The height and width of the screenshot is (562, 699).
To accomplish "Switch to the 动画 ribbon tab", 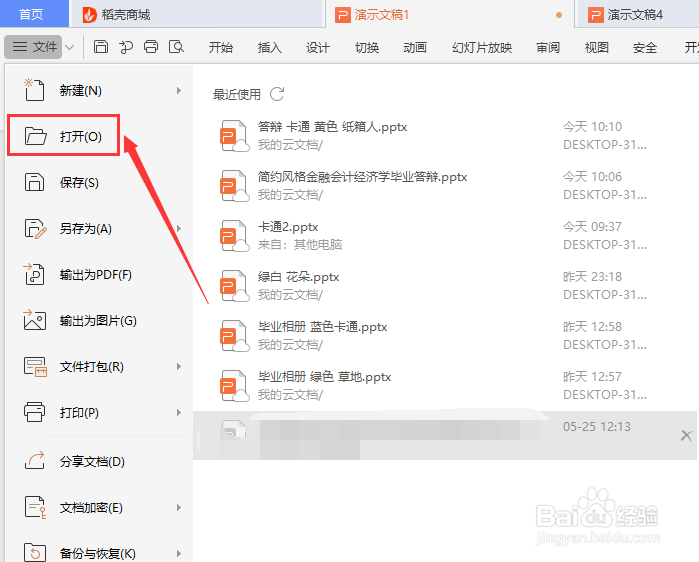I will (415, 47).
